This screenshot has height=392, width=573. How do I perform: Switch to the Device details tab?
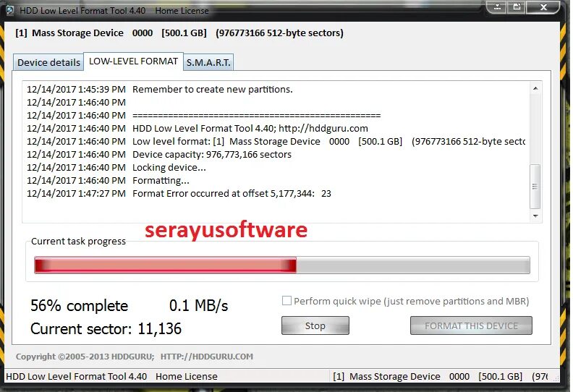(x=48, y=62)
